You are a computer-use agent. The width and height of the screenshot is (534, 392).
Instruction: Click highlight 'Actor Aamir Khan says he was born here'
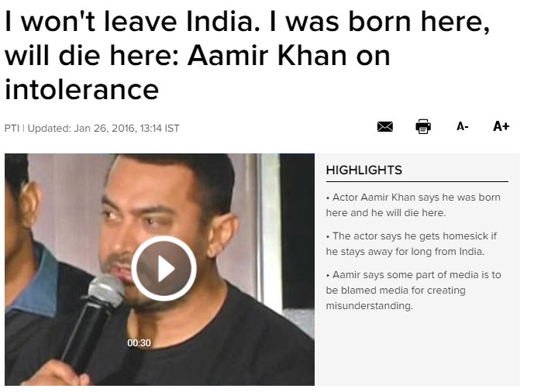tap(412, 205)
